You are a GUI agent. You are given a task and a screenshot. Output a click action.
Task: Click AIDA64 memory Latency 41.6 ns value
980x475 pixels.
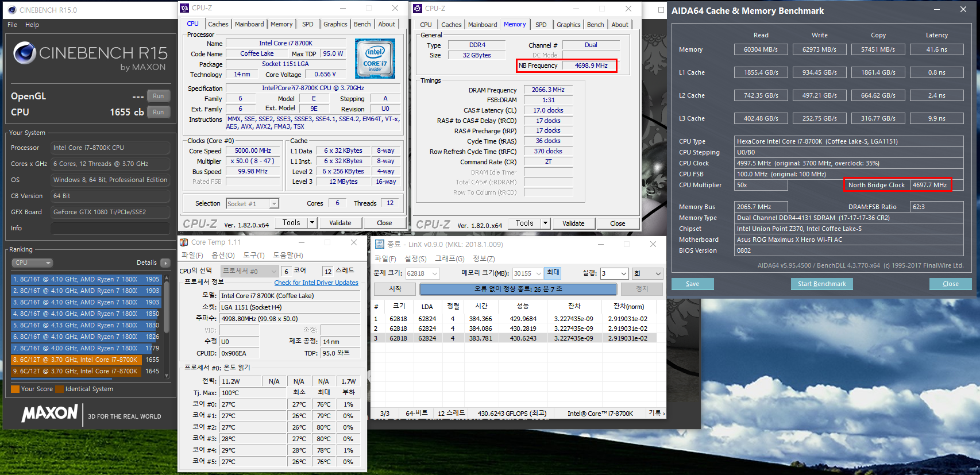(x=936, y=49)
